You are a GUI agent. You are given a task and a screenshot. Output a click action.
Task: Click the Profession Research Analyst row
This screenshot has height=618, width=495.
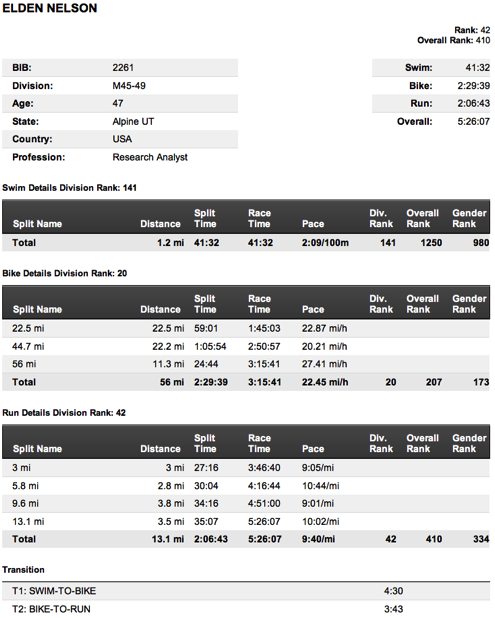(x=120, y=157)
